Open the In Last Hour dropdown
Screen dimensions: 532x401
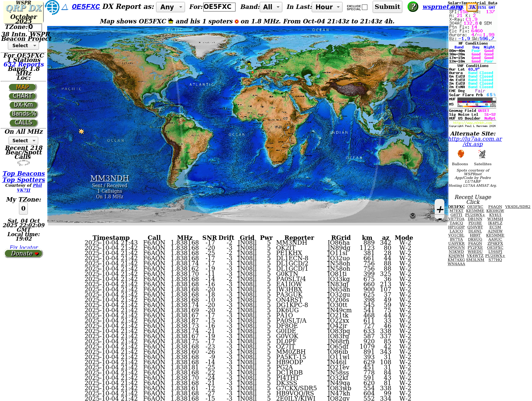[x=327, y=7]
